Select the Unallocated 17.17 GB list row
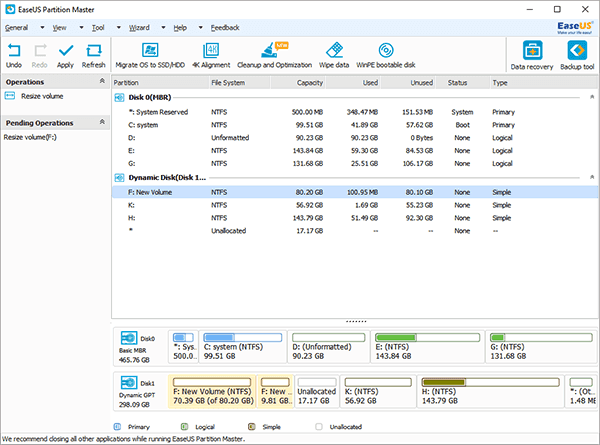The width and height of the screenshot is (600, 445). coord(355,231)
